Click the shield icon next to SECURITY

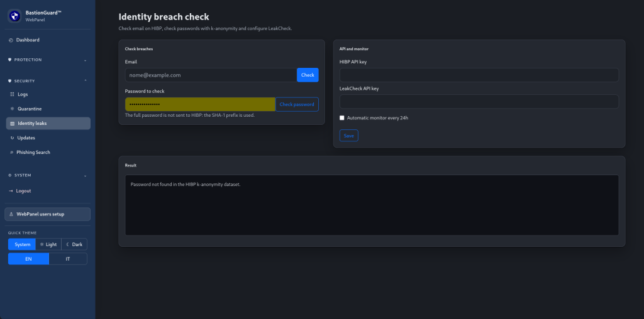click(10, 81)
